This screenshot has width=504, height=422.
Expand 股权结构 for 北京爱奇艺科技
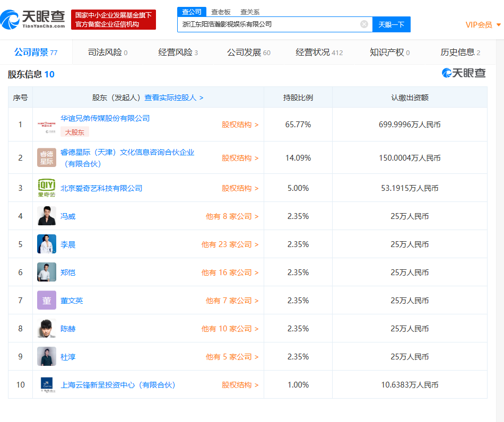240,188
